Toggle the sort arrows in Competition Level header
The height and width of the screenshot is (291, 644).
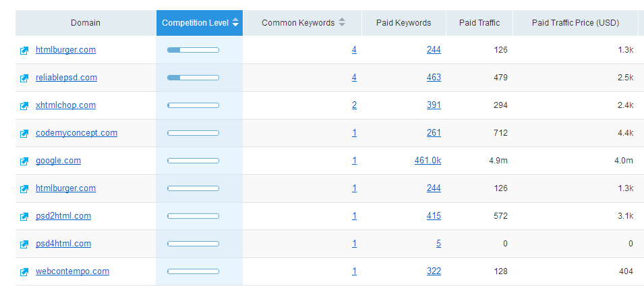(x=235, y=22)
